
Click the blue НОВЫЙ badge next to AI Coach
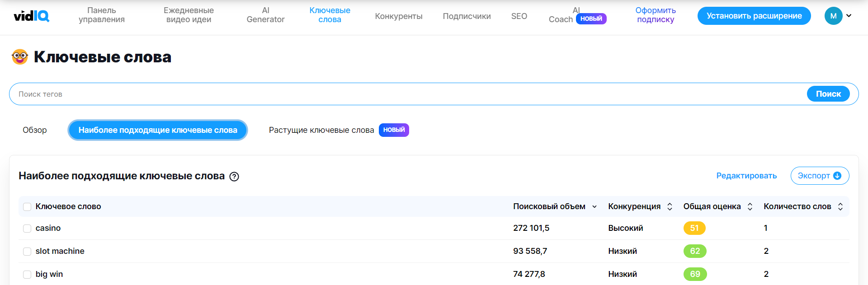pyautogui.click(x=591, y=19)
